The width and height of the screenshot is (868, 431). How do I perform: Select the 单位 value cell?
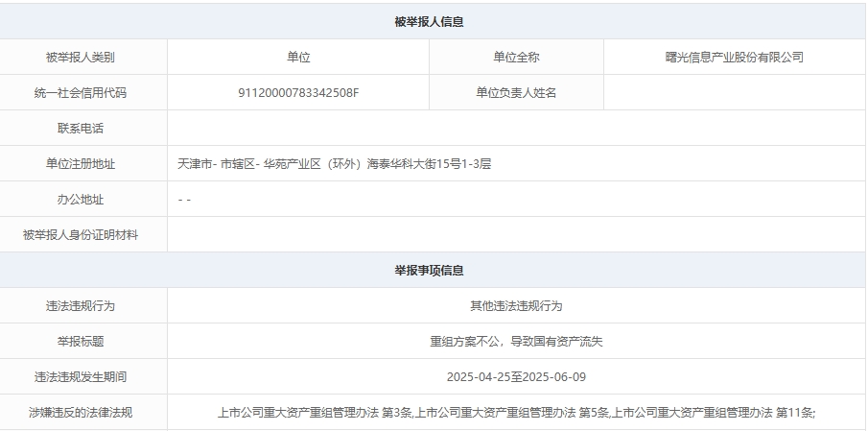(x=298, y=57)
